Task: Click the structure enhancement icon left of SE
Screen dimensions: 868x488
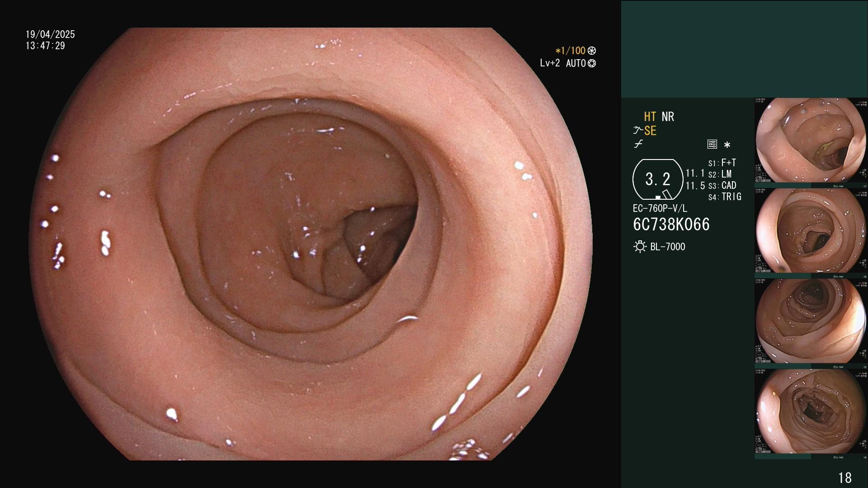Action: [x=638, y=131]
